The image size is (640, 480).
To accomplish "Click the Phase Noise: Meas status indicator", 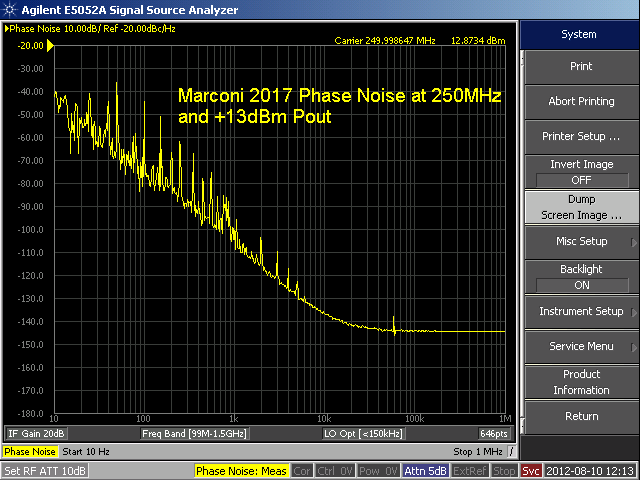I will pyautogui.click(x=241, y=471).
